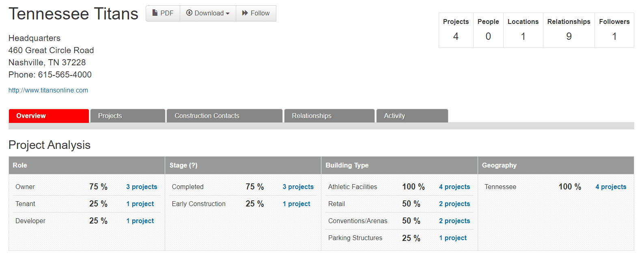Click the People count stat box
This screenshot has width=644, height=258.
pyautogui.click(x=488, y=30)
